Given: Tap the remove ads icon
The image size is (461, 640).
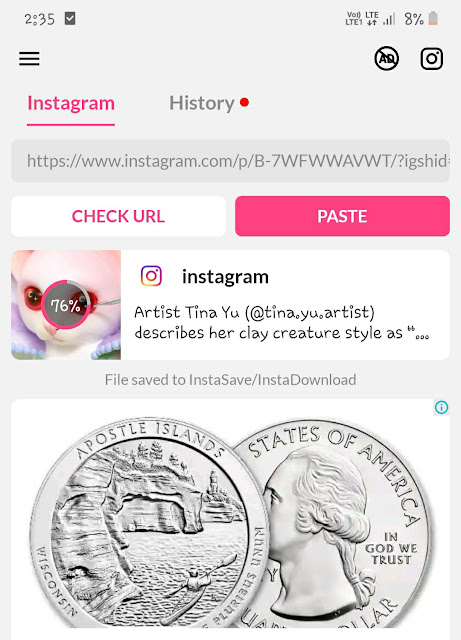Looking at the screenshot, I should coord(386,58).
